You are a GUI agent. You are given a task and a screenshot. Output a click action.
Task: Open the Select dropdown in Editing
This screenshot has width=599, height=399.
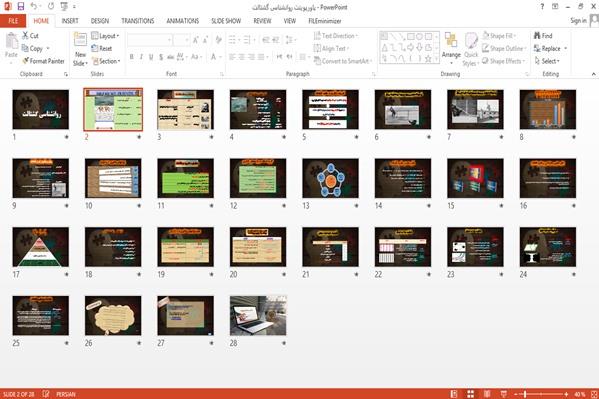[x=547, y=61]
